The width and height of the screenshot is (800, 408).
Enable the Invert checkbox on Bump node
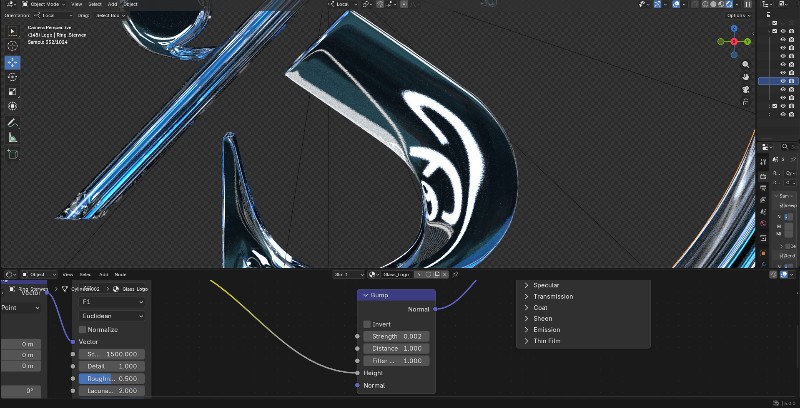pyautogui.click(x=367, y=324)
